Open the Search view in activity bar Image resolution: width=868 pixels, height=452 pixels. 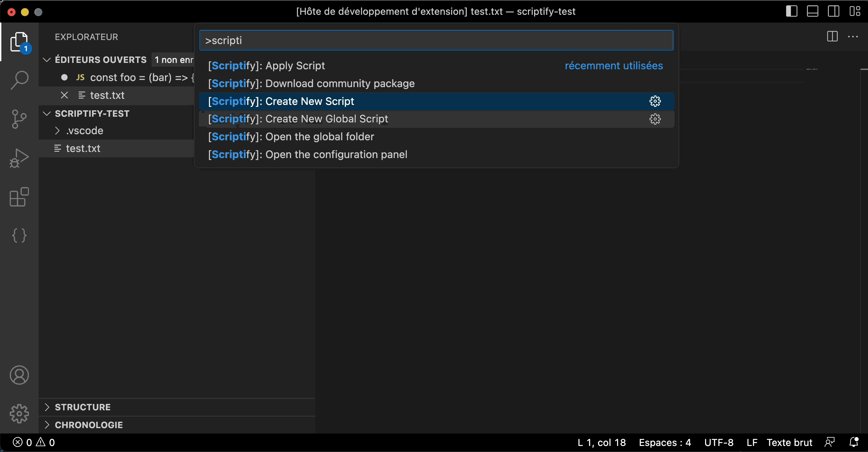[x=19, y=80]
